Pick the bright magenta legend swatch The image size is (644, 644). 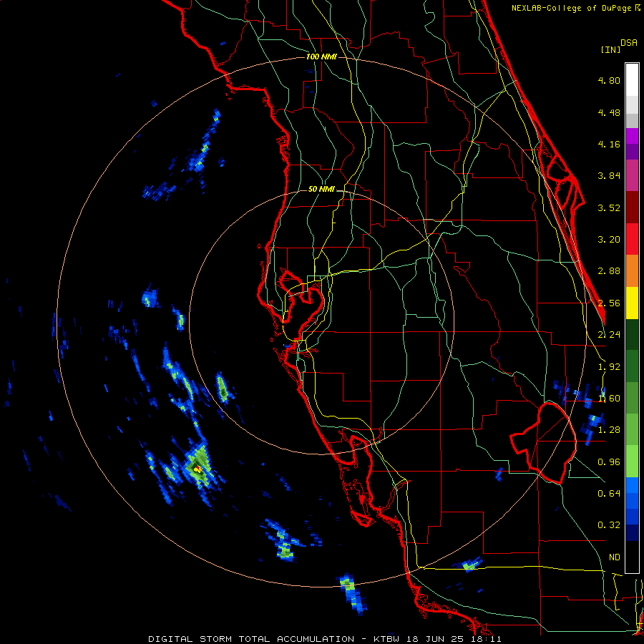pyautogui.click(x=632, y=136)
